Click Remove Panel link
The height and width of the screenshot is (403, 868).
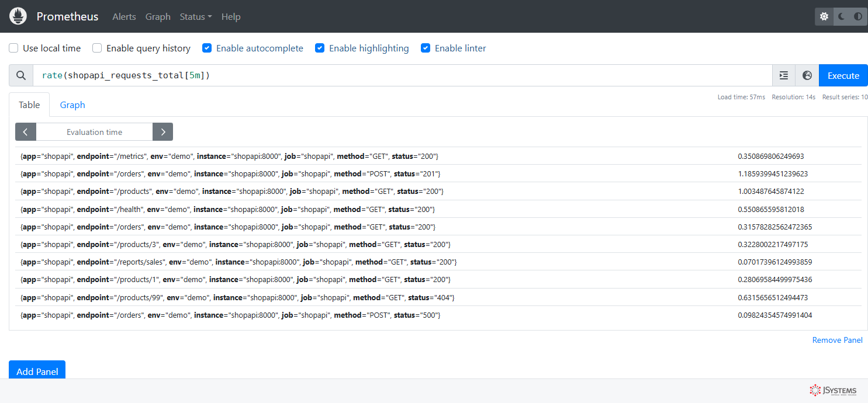coord(837,340)
